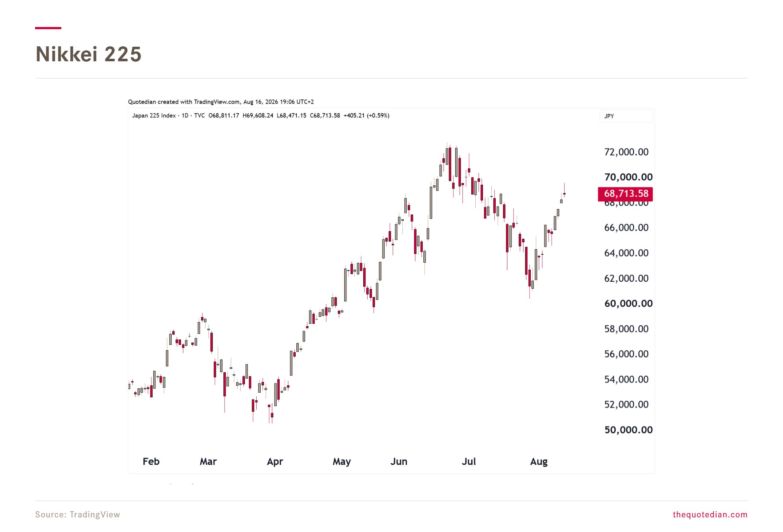Click the JPY currency selector box
Viewport: 783px width, 532px height.
click(626, 116)
